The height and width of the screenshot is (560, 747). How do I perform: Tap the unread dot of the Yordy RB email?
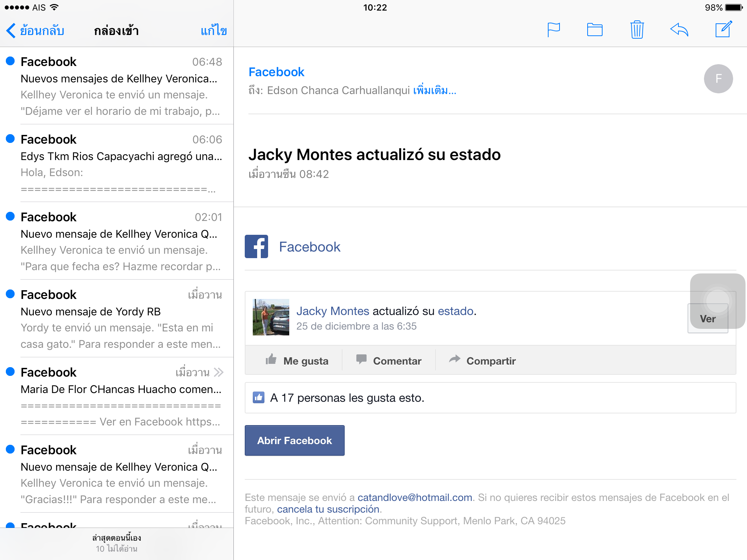pyautogui.click(x=10, y=294)
